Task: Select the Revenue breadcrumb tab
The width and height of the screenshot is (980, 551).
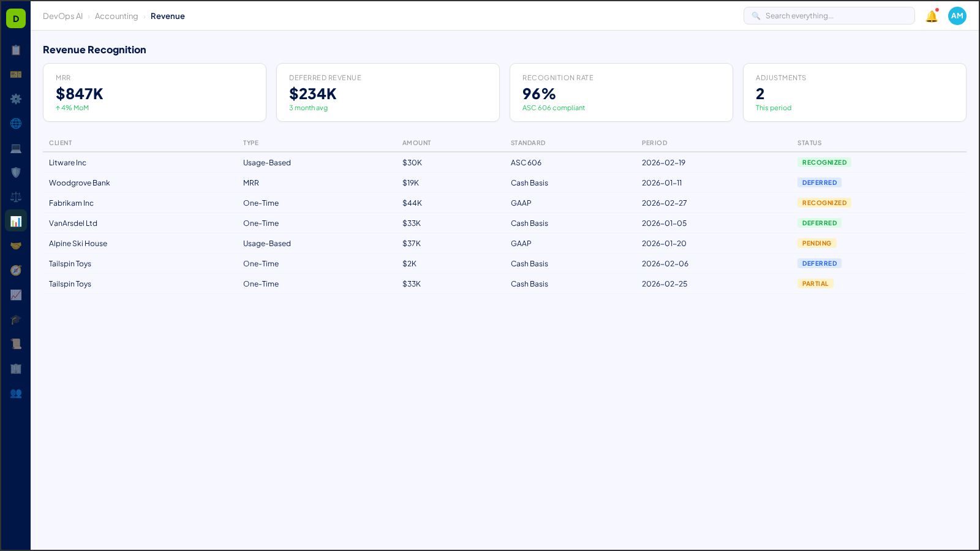Action: coord(167,16)
